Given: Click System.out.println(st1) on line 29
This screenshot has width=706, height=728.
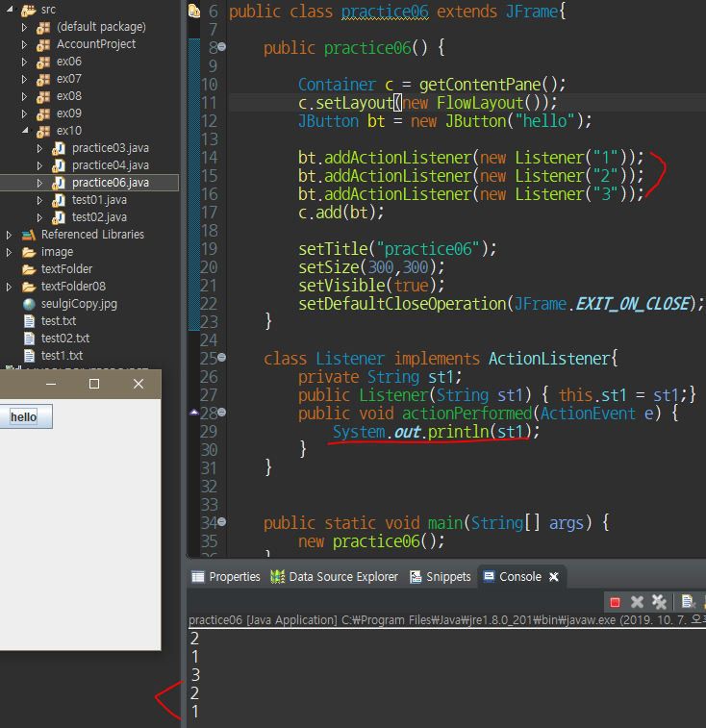Looking at the screenshot, I should (x=436, y=432).
